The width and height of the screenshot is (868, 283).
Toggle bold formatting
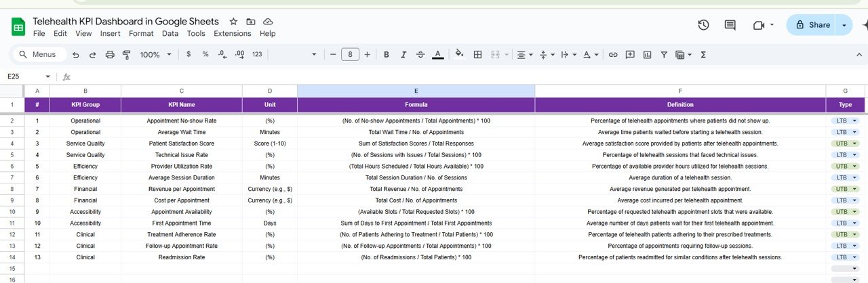point(386,54)
